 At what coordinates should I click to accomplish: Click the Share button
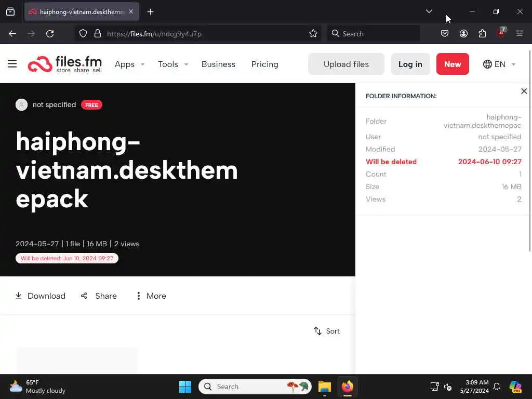pyautogui.click(x=99, y=296)
